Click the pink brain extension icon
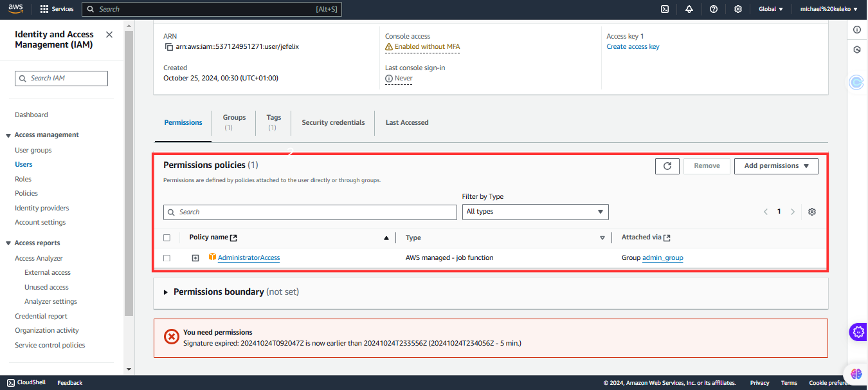Screen dimensions: 868x390 point(856,373)
